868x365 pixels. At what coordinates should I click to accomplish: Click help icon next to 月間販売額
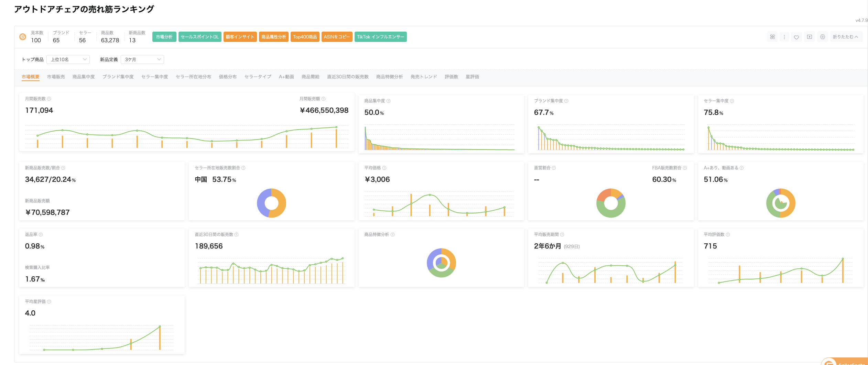(323, 99)
